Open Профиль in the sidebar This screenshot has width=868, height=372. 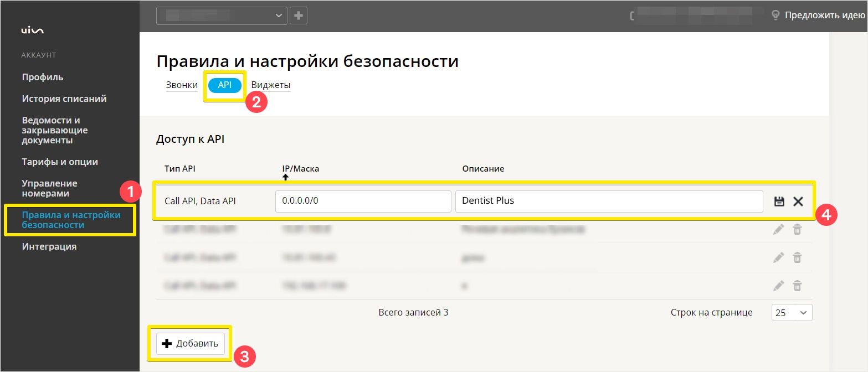tap(43, 77)
